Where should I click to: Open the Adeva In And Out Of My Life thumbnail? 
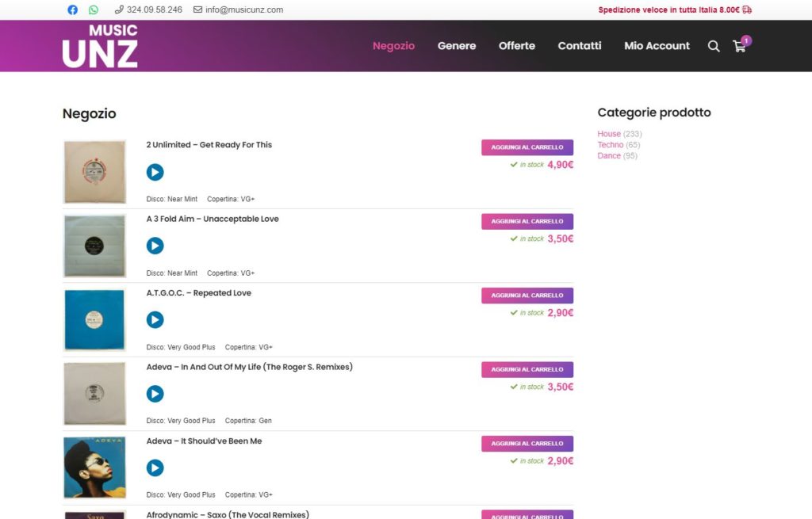tap(95, 394)
